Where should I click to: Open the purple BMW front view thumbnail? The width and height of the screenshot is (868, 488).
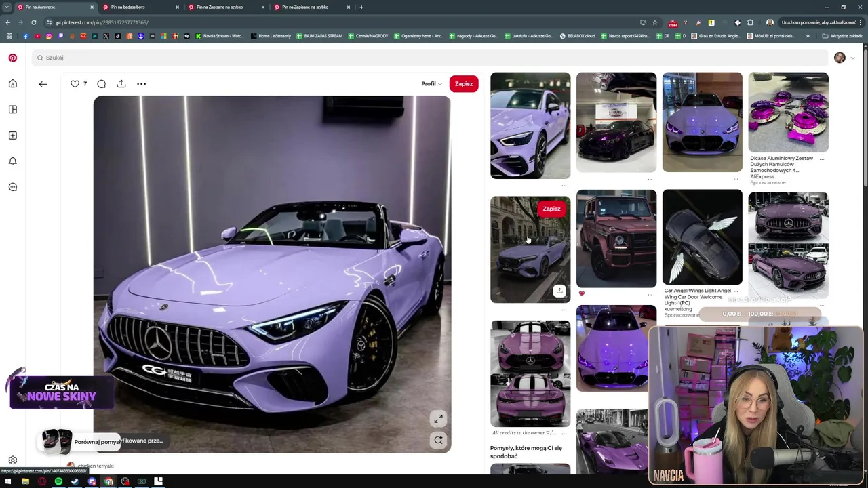point(703,122)
